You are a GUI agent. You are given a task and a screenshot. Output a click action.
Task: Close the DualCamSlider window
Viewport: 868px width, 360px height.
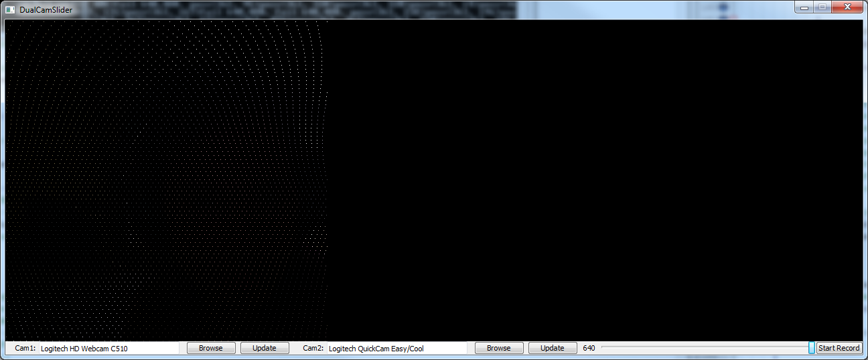(848, 7)
